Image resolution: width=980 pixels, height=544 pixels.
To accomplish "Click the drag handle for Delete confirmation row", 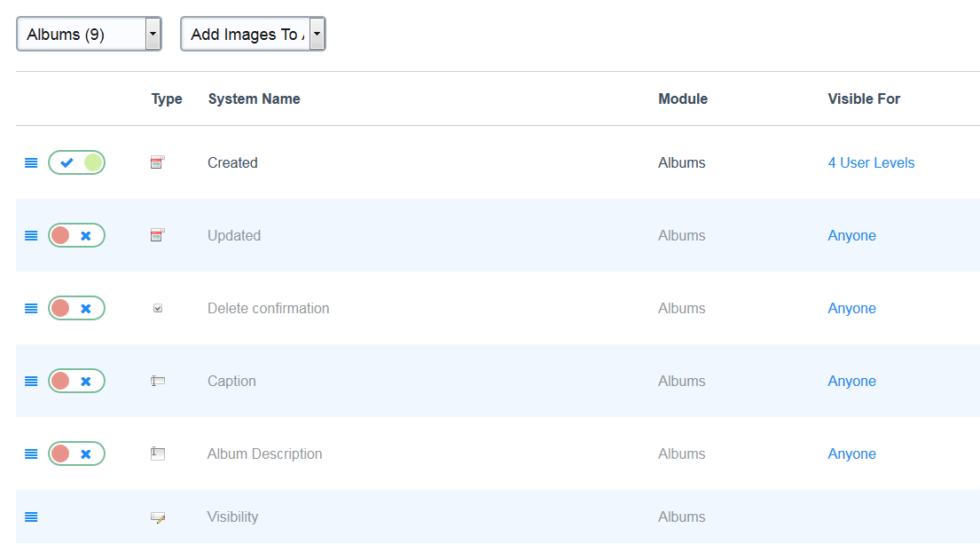I will coord(31,309).
